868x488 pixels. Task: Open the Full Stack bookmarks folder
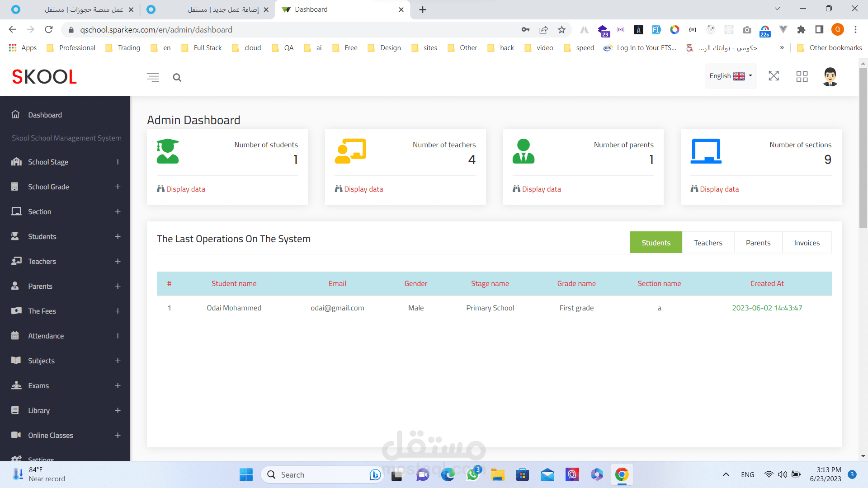tap(202, 48)
